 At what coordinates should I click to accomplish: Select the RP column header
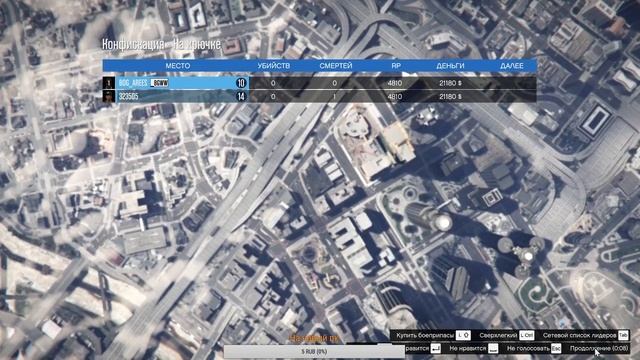click(x=396, y=66)
